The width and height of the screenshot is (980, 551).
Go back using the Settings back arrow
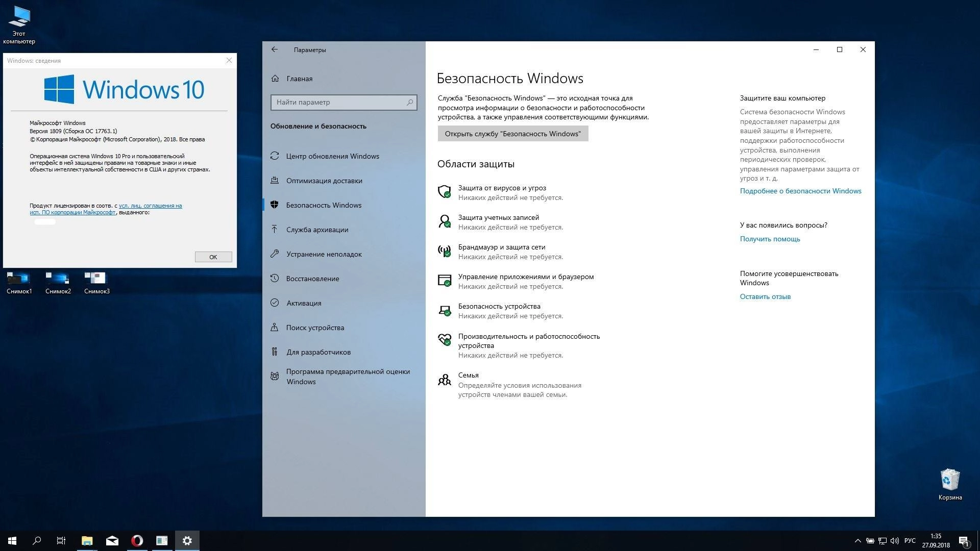tap(275, 49)
